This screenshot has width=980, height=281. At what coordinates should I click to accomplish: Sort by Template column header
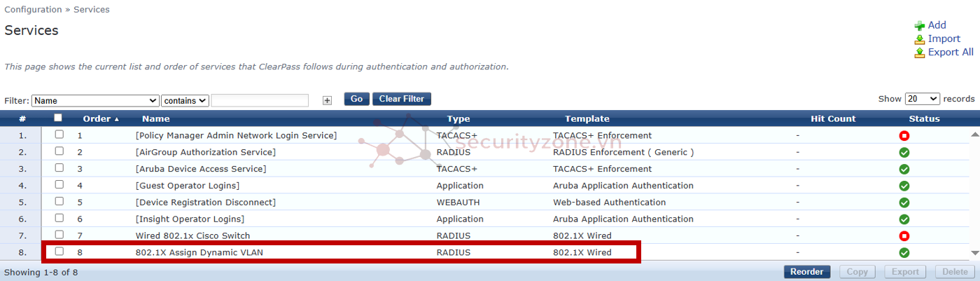pyautogui.click(x=587, y=118)
